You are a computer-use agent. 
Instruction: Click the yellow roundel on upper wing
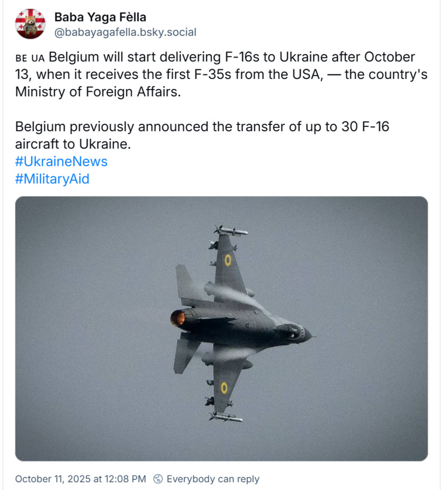point(228,260)
